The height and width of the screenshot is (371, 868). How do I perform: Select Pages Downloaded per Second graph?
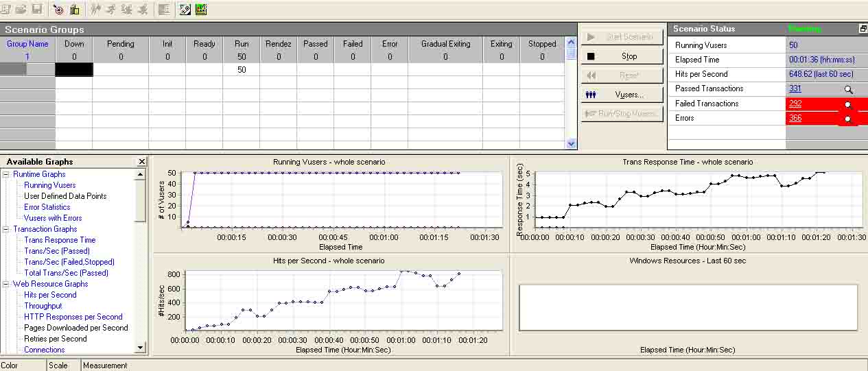click(76, 328)
